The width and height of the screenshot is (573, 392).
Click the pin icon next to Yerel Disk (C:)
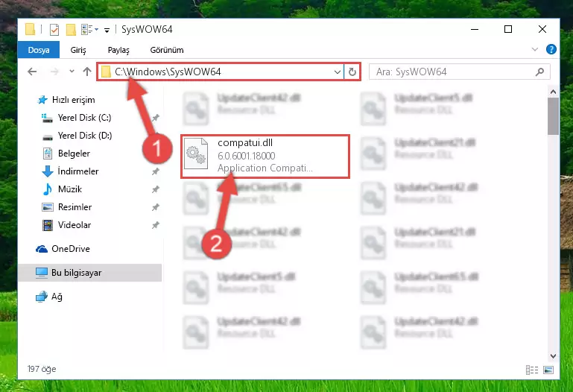155,118
